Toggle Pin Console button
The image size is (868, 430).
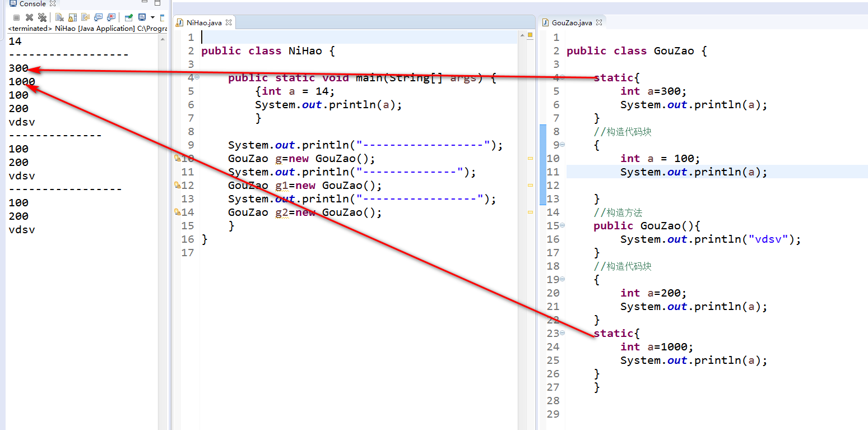pos(128,17)
